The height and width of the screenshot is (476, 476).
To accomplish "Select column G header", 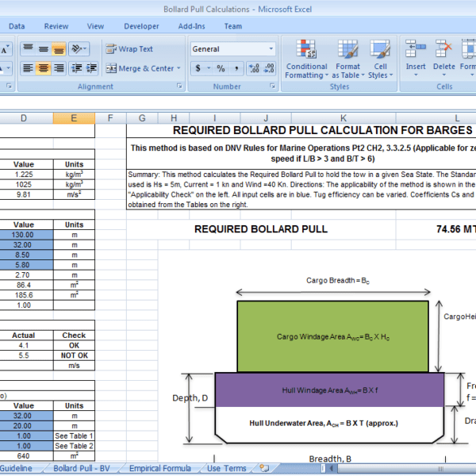I will (x=142, y=118).
